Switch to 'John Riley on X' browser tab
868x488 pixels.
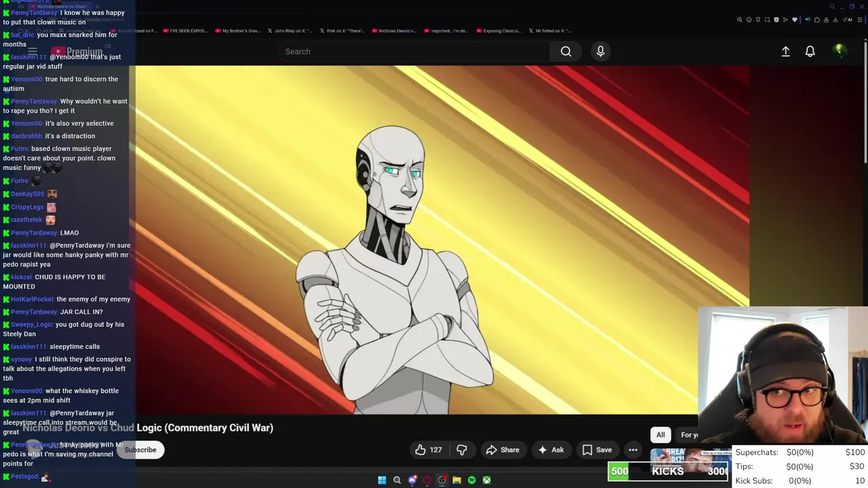pyautogui.click(x=290, y=30)
